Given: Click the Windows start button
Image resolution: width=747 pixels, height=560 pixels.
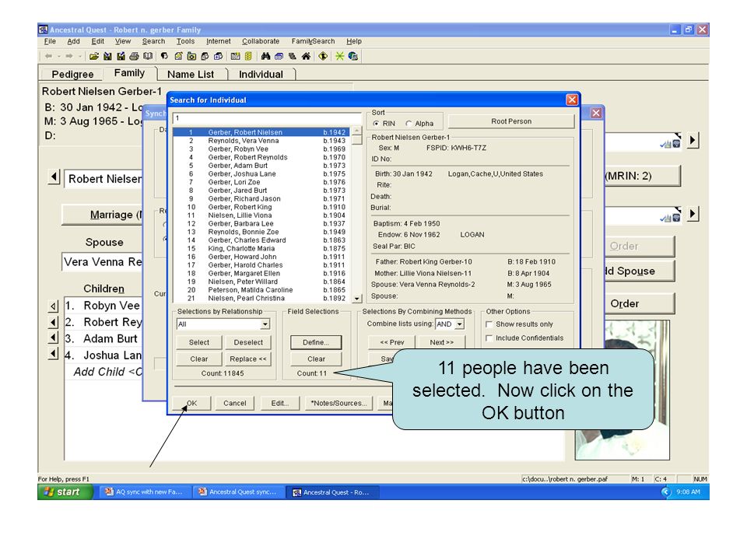Looking at the screenshot, I should (65, 492).
